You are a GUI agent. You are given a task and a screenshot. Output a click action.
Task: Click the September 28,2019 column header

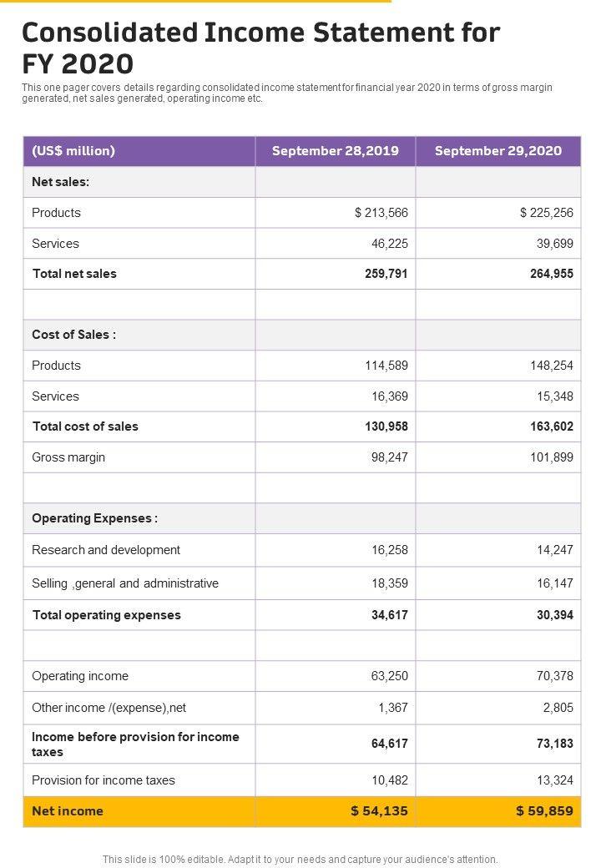[336, 151]
